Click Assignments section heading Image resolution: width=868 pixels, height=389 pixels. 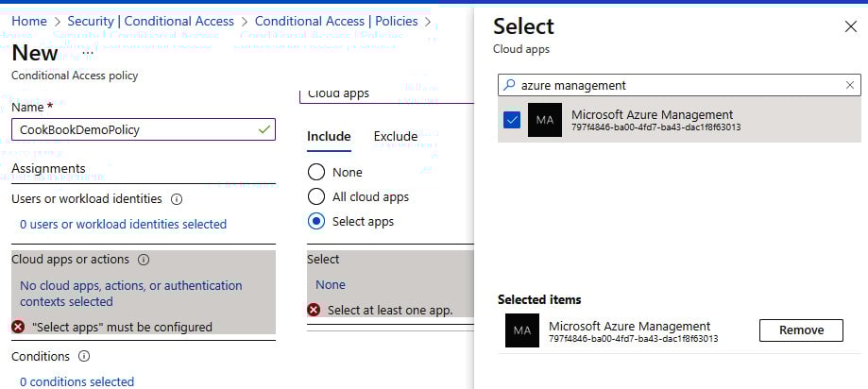click(x=49, y=168)
